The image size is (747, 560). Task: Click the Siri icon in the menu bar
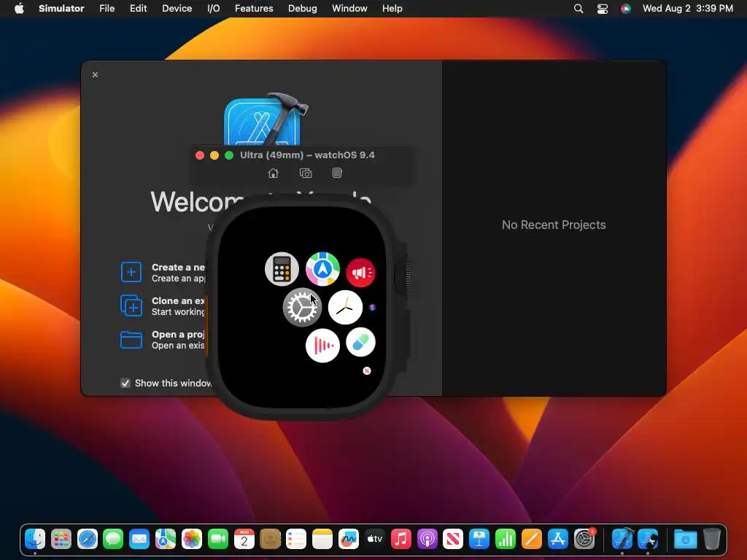pyautogui.click(x=625, y=9)
